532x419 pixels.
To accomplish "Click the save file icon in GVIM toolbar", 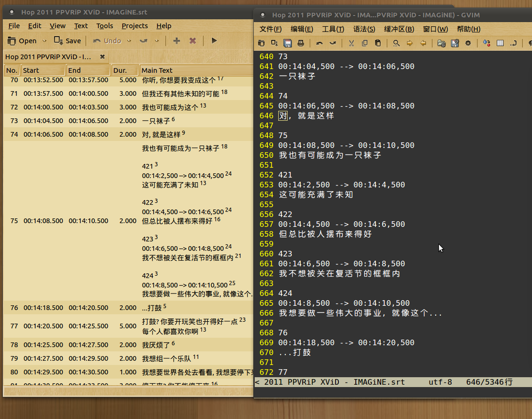I will [x=274, y=43].
